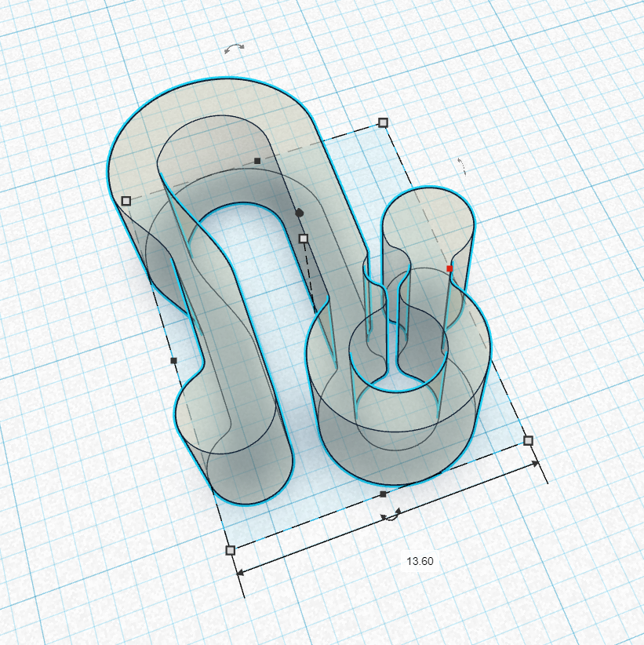Select the white corner handle on the arch's left edge
Image resolution: width=644 pixels, height=645 pixels.
pyautogui.click(x=126, y=201)
